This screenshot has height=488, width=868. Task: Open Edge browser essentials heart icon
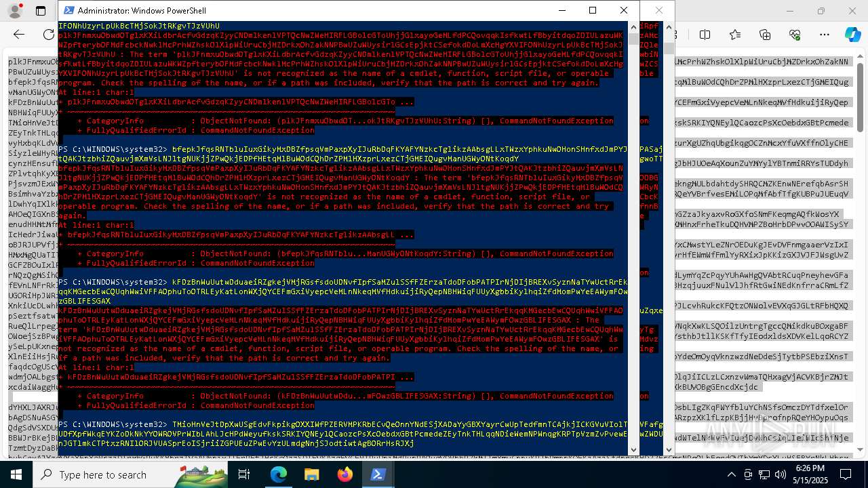(x=795, y=35)
